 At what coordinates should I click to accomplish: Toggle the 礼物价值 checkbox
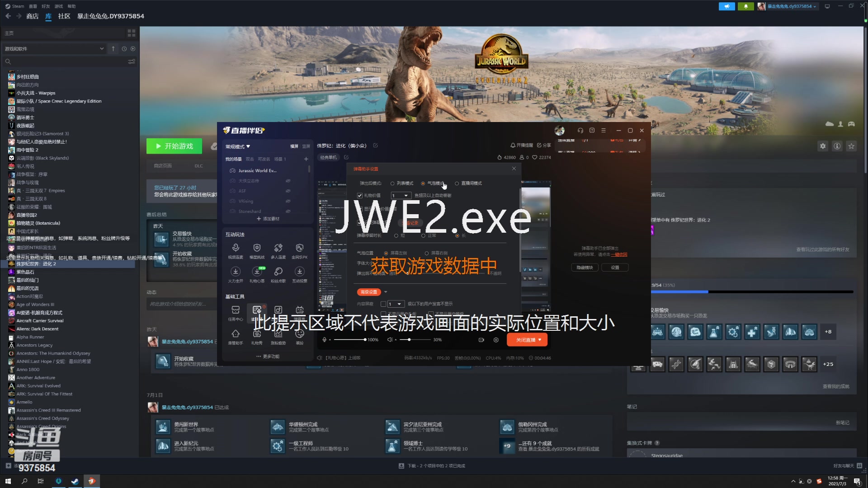[x=360, y=196]
